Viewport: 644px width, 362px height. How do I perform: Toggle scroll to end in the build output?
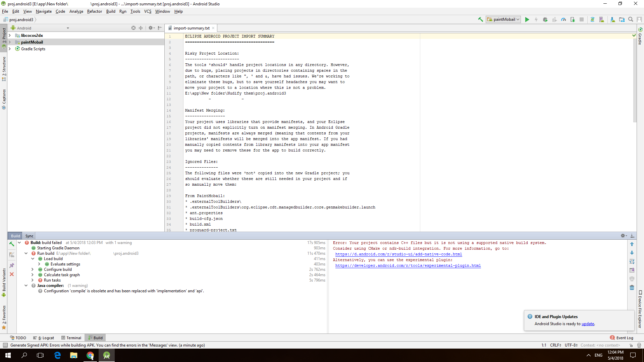click(632, 270)
